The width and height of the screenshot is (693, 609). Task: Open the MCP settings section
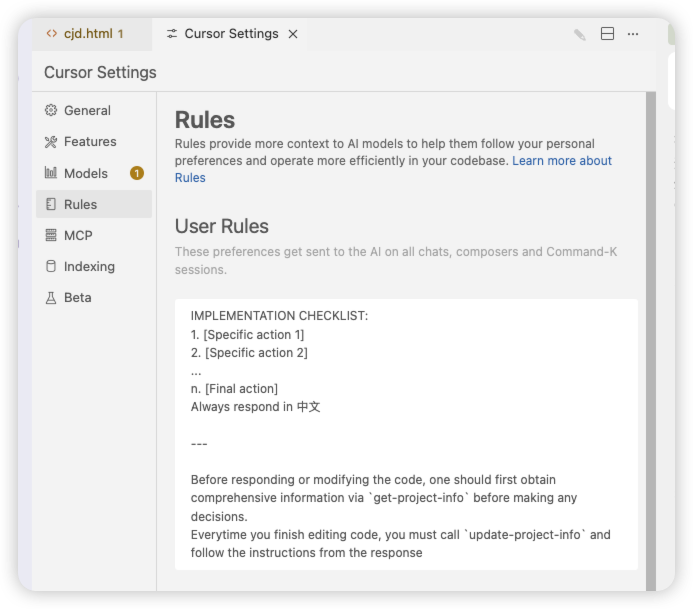[x=94, y=236]
